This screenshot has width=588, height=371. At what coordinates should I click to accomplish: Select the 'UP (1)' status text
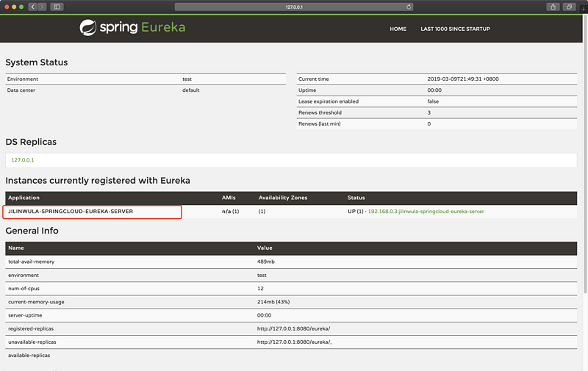[356, 212]
